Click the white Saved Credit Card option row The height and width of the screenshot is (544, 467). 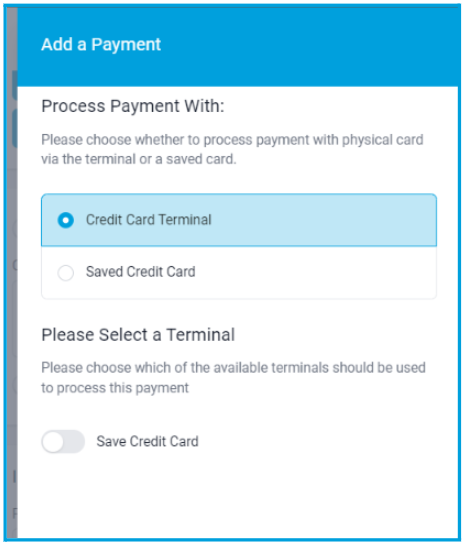pos(239,272)
